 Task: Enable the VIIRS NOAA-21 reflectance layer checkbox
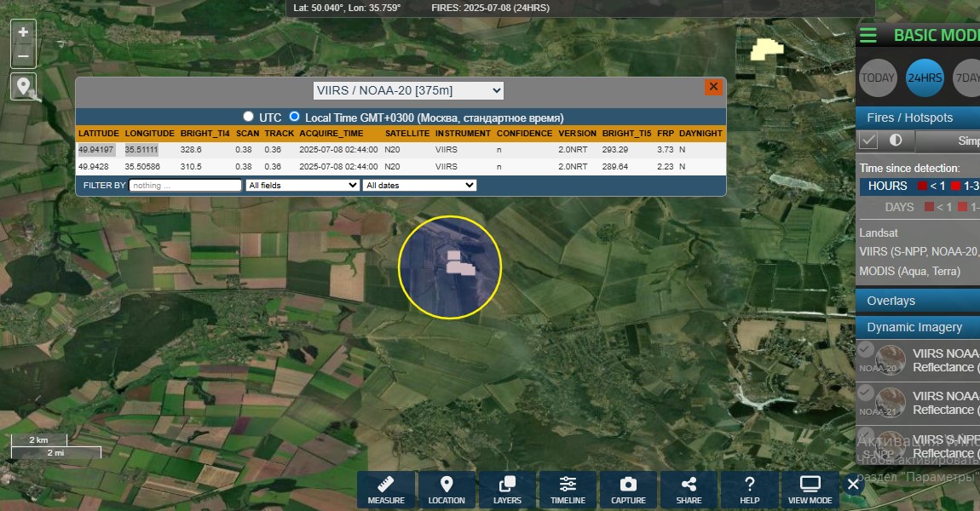coord(866,393)
